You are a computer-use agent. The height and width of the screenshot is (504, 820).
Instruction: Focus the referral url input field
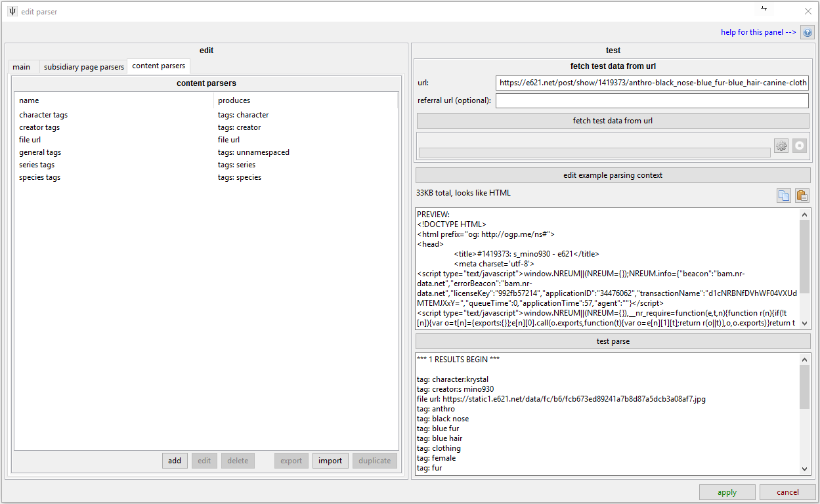(652, 100)
